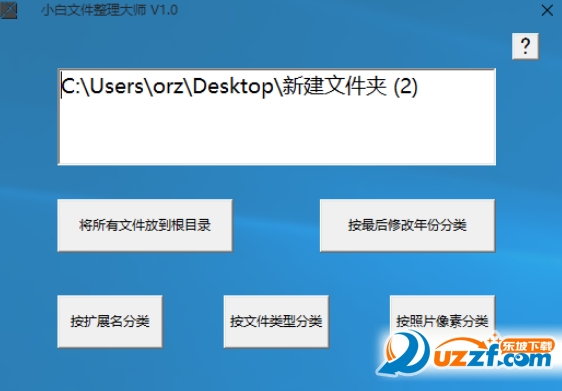The height and width of the screenshot is (391, 562).
Task: Click the app icon in the title bar
Action: 9,10
